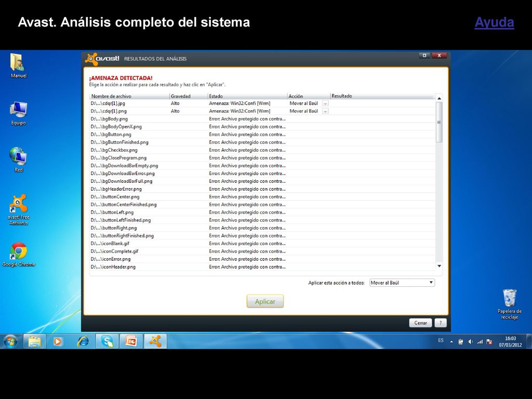Viewport: 532px width, 399px height.
Task: Open Windows Media Player from taskbar
Action: click(58, 341)
